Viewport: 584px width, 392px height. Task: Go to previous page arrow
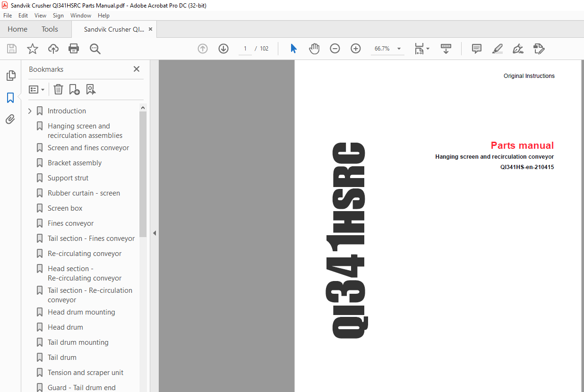203,49
